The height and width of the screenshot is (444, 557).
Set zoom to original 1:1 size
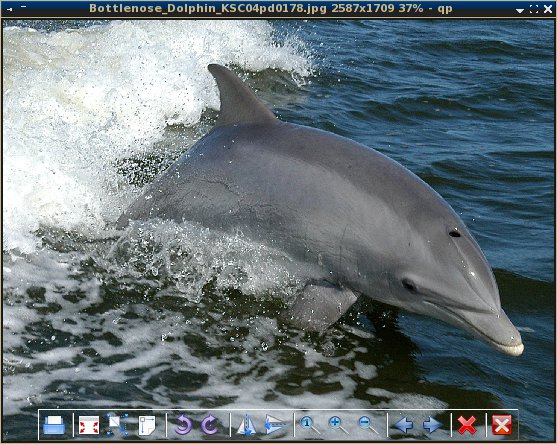[x=310, y=425]
